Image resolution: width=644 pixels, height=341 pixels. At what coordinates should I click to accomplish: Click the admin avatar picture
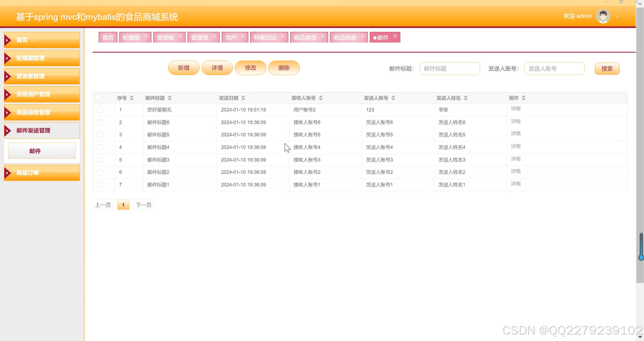[603, 16]
